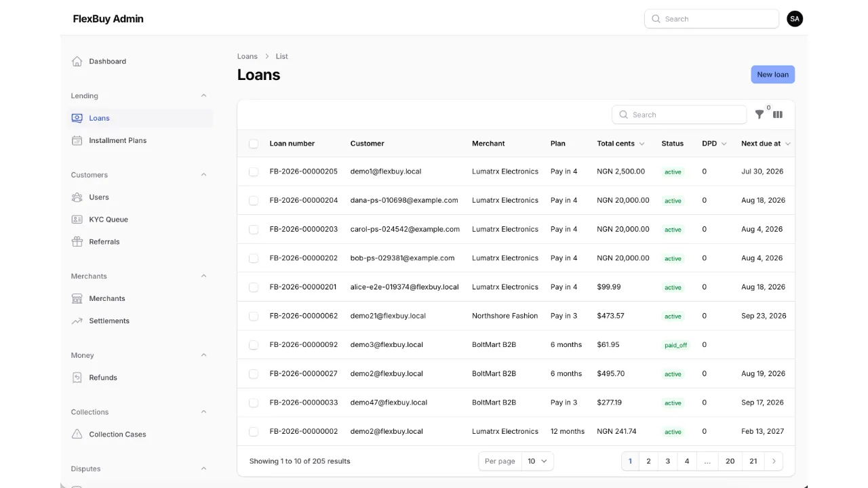Collapse the Lending sidebar group

203,96
